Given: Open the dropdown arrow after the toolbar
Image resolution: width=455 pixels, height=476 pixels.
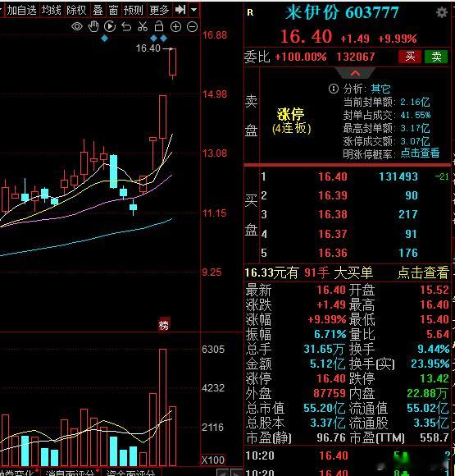Looking at the screenshot, I should coord(193,10).
